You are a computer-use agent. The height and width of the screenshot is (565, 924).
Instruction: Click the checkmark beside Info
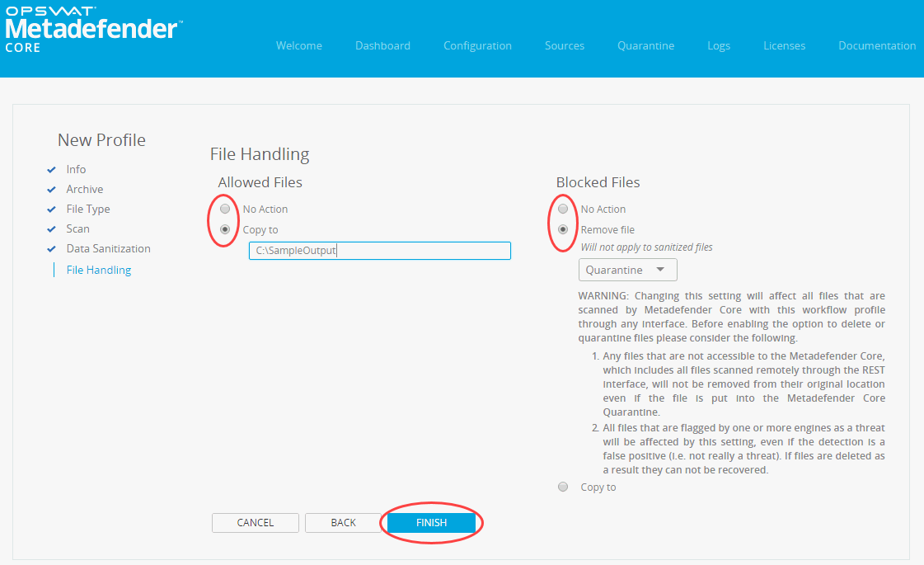[52, 170]
